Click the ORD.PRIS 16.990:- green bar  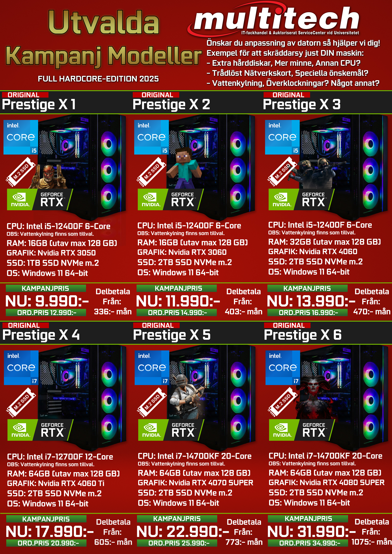pos(308,312)
